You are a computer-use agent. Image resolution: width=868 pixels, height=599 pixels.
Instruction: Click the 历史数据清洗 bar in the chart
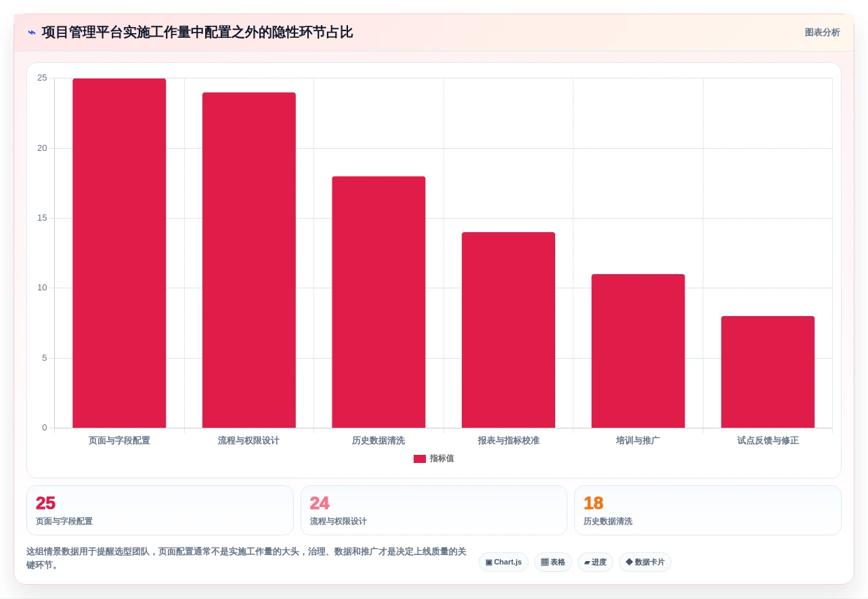coord(378,302)
